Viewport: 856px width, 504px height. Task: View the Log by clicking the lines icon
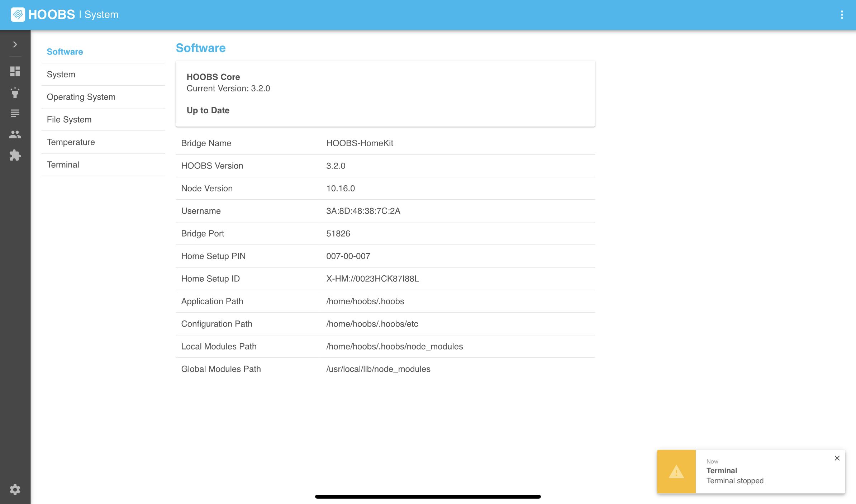pos(15,113)
